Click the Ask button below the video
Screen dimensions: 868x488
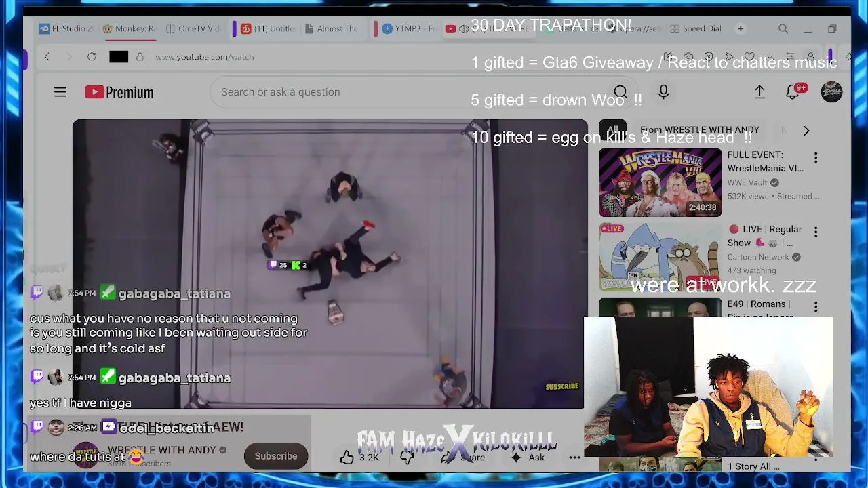coord(528,457)
